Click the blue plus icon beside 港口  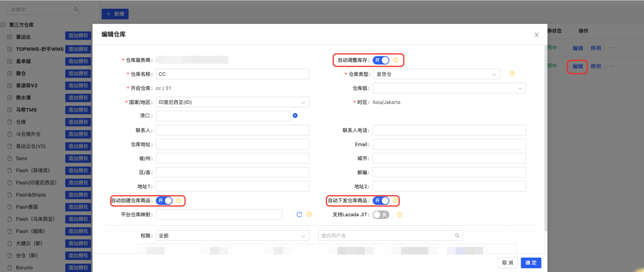(x=295, y=115)
